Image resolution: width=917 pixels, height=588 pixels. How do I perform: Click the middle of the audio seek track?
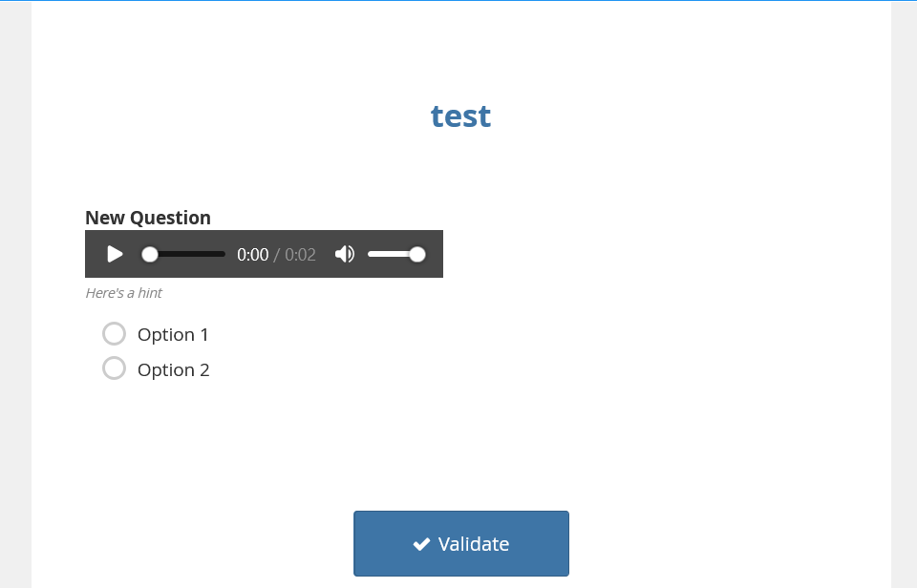coord(187,254)
